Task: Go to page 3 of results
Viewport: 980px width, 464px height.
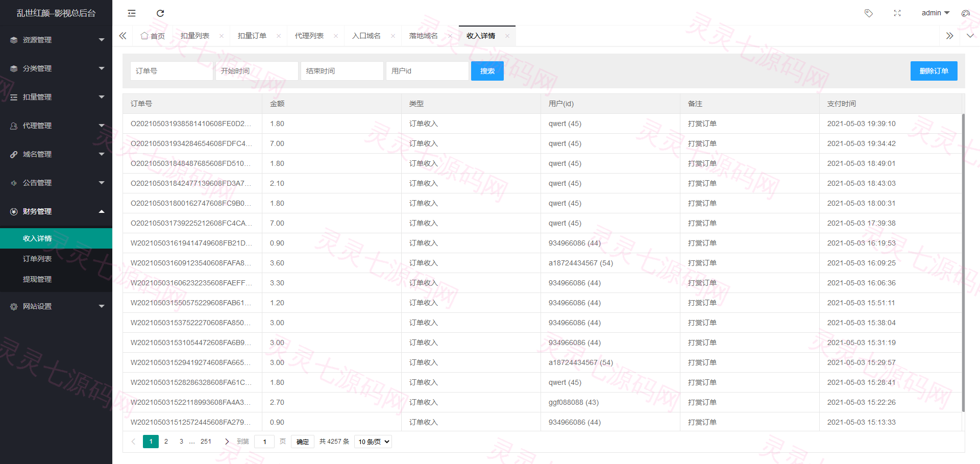Action: tap(181, 442)
